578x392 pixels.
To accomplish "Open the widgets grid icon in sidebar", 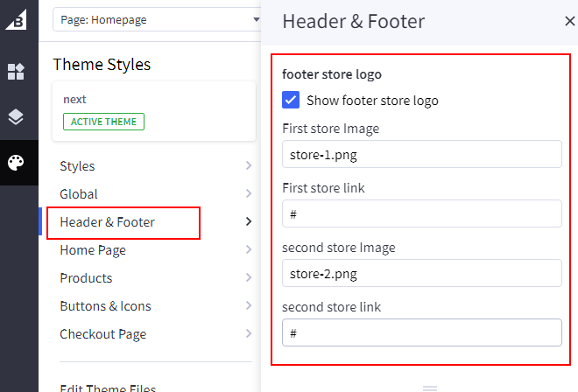I will point(16,72).
